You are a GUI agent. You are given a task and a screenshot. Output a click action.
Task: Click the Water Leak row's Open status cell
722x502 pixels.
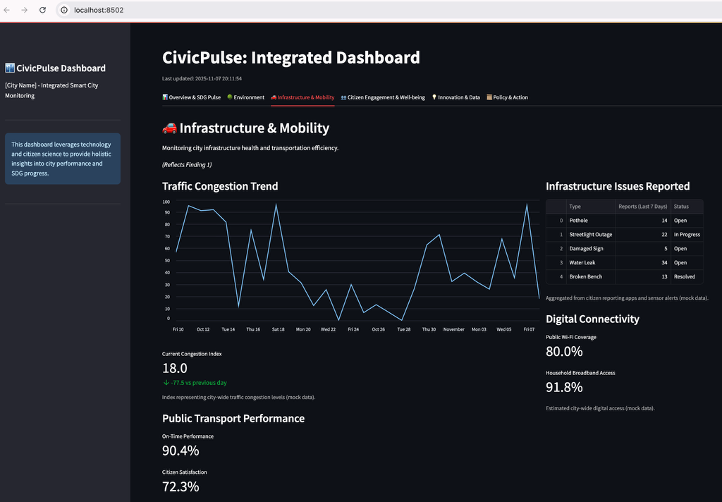tap(681, 262)
